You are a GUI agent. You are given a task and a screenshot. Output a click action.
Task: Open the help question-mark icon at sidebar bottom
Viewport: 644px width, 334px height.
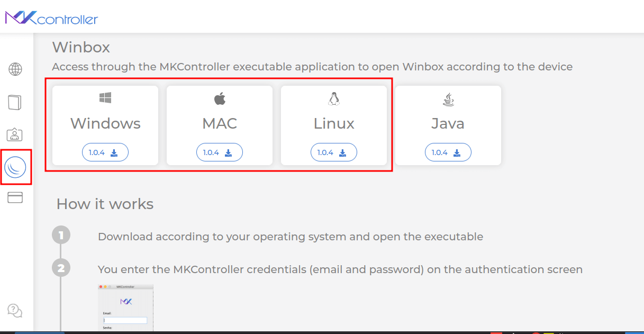tap(15, 311)
